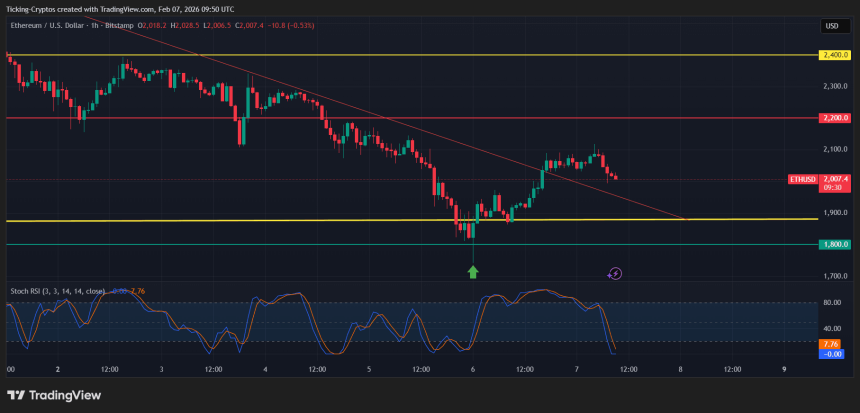Open the purple lightning bolt event icon

tap(616, 273)
